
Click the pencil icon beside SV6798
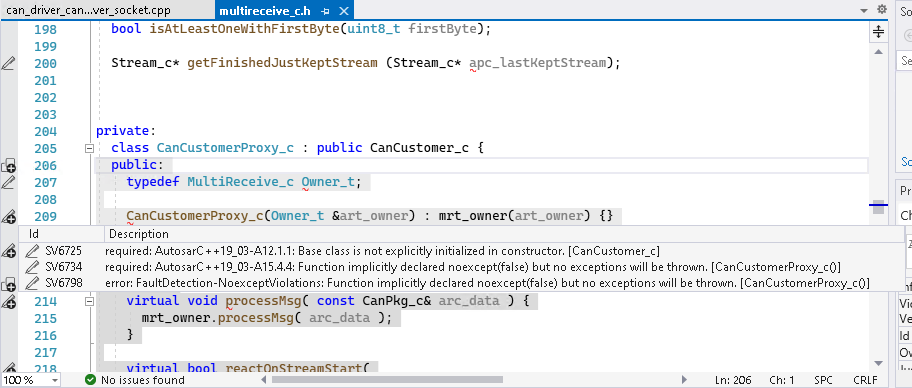click(x=33, y=283)
